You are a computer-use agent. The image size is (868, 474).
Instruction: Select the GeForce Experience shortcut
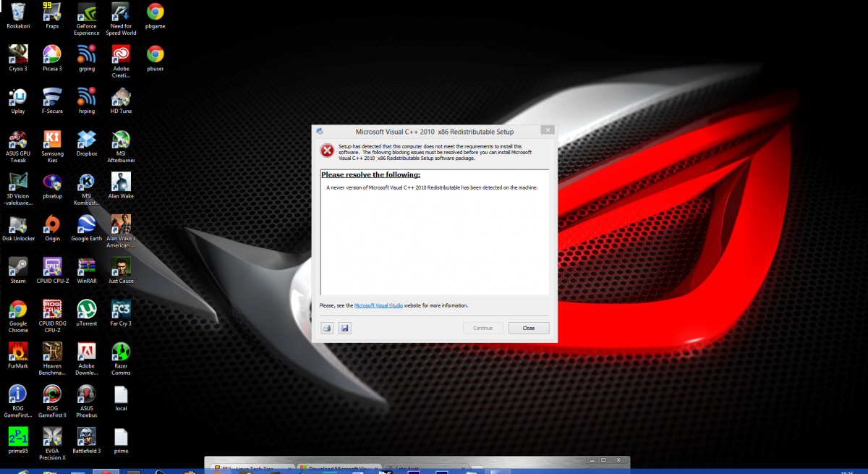coord(87,19)
